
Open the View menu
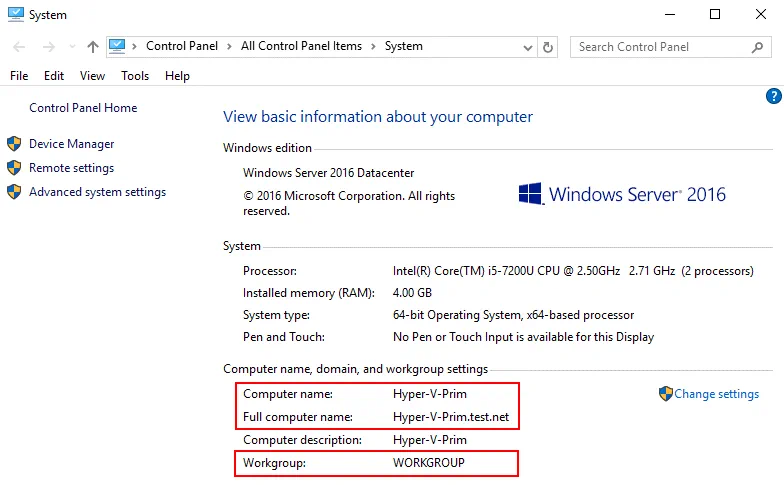pos(92,76)
